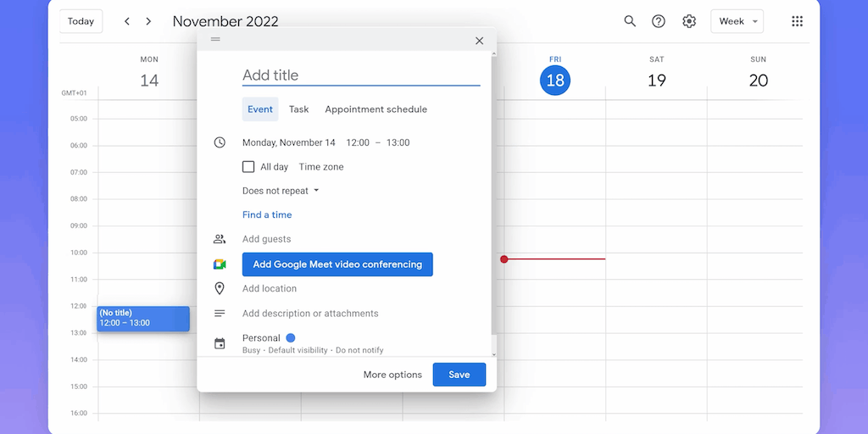Open the Find a time link
The height and width of the screenshot is (434, 868).
click(267, 214)
